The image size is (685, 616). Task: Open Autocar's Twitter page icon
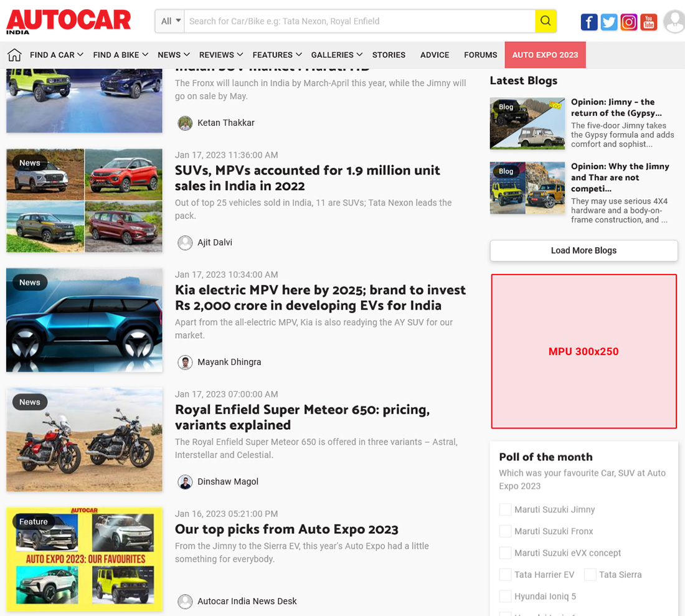click(x=609, y=22)
